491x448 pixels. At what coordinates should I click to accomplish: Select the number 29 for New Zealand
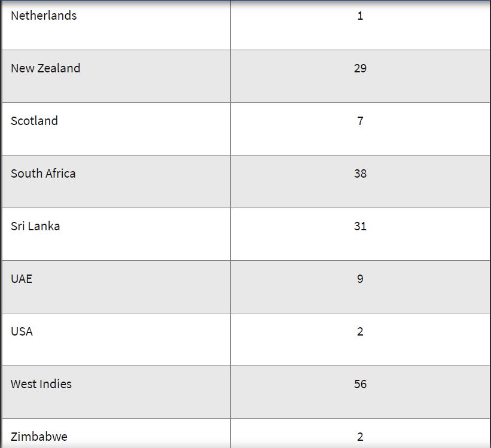click(x=360, y=68)
